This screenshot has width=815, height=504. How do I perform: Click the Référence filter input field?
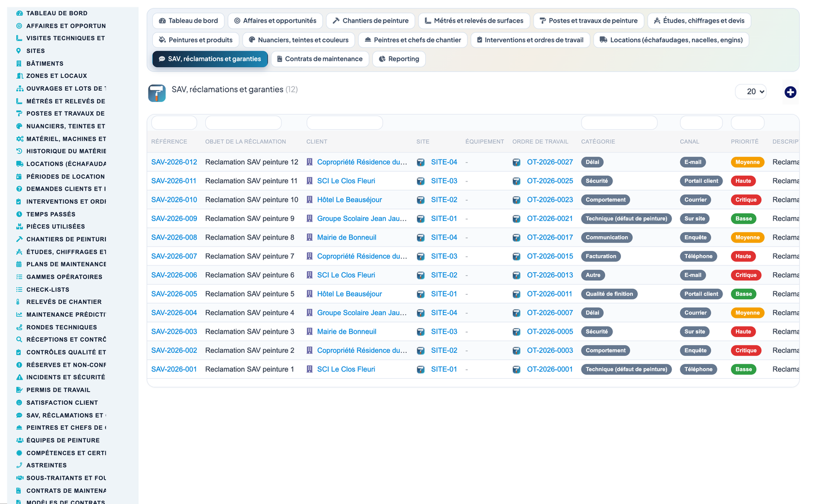click(174, 122)
